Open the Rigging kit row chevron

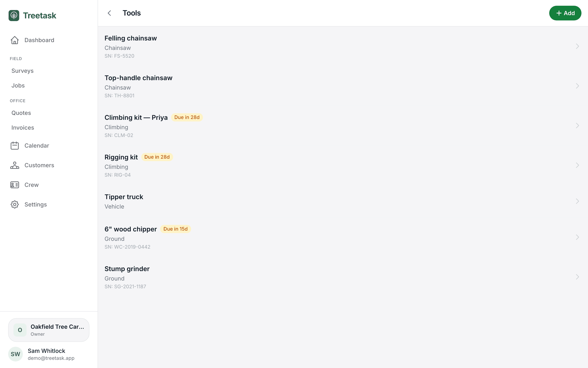click(x=577, y=165)
